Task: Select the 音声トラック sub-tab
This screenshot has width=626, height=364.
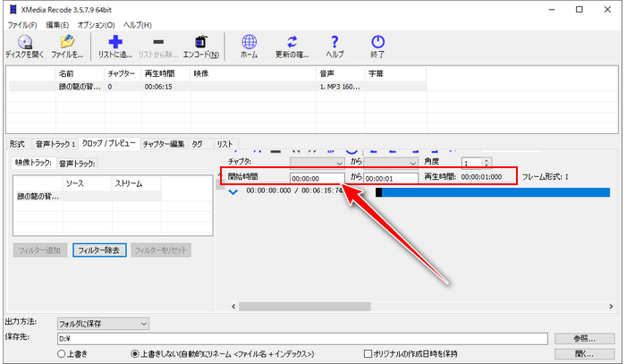Action: (77, 164)
